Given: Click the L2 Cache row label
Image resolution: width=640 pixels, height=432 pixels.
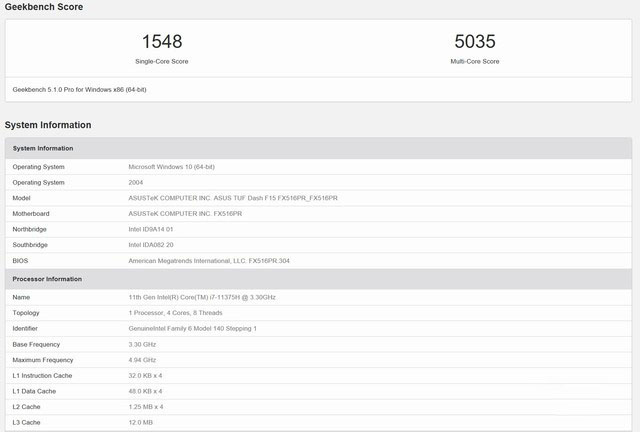Looking at the screenshot, I should pos(26,407).
